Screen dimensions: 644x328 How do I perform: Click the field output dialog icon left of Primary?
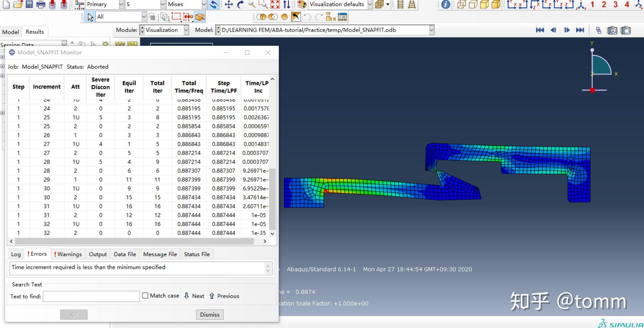[79, 4]
